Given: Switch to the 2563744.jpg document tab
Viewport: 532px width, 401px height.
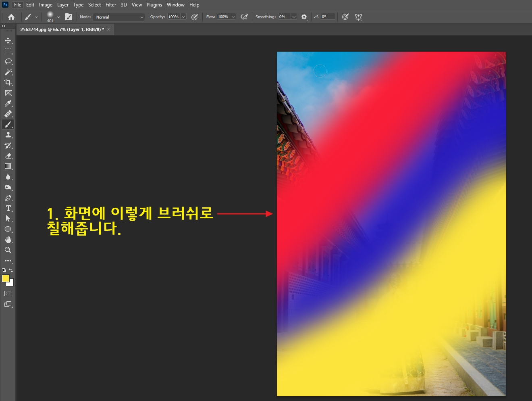Looking at the screenshot, I should click(x=62, y=29).
